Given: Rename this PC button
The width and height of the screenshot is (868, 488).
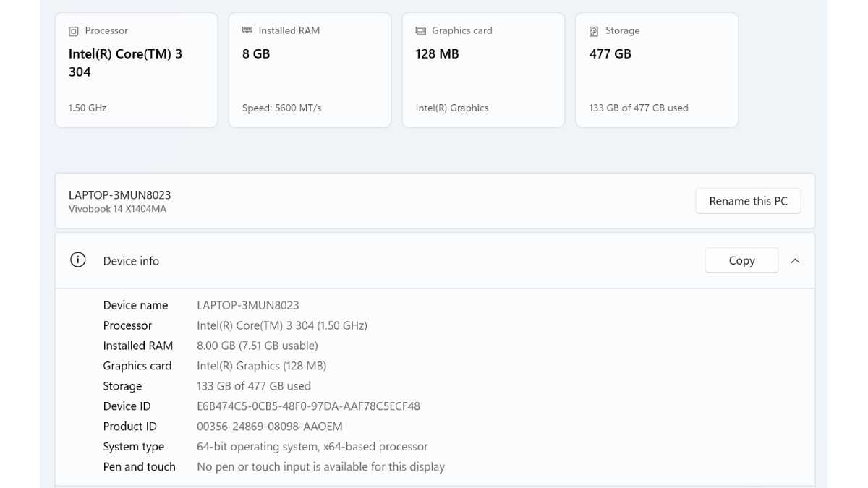Looking at the screenshot, I should point(748,201).
